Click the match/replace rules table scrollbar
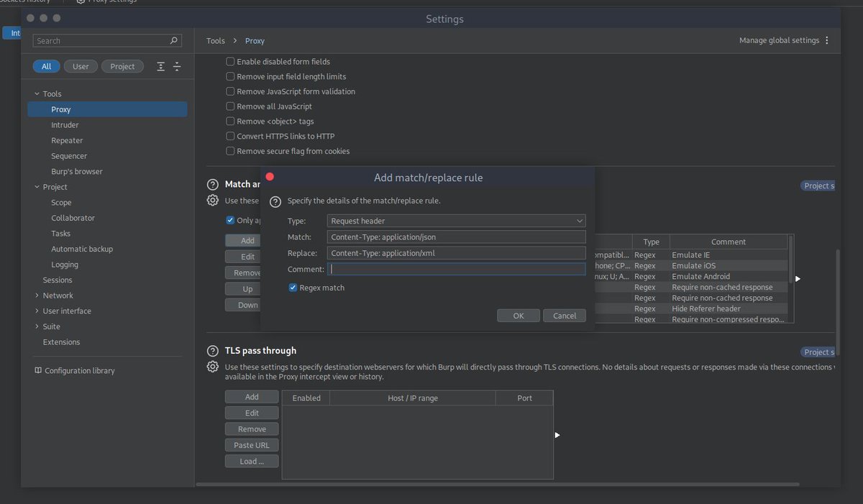 click(791, 259)
